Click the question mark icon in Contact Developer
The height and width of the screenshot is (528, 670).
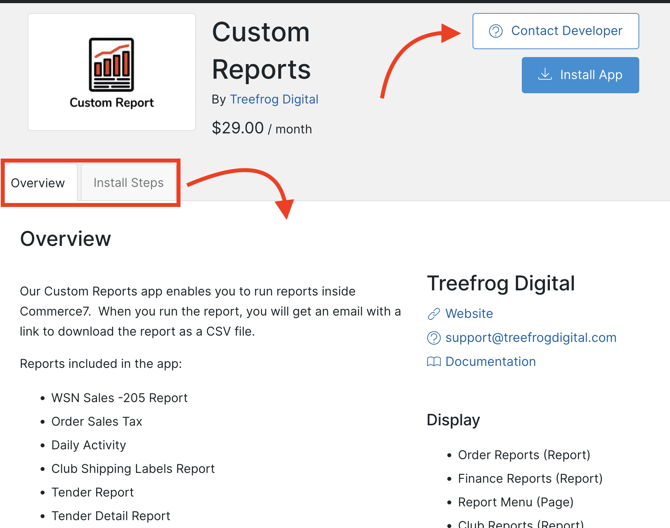point(496,31)
